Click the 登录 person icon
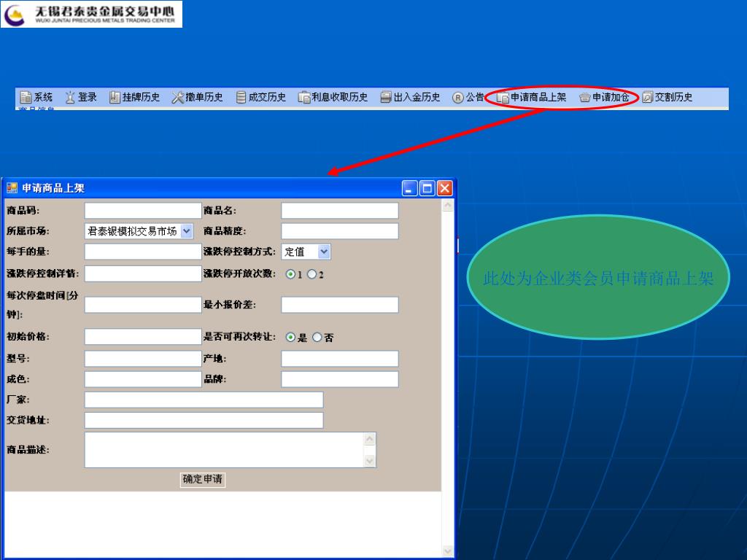Screen dimensions: 747x560 (x=70, y=97)
